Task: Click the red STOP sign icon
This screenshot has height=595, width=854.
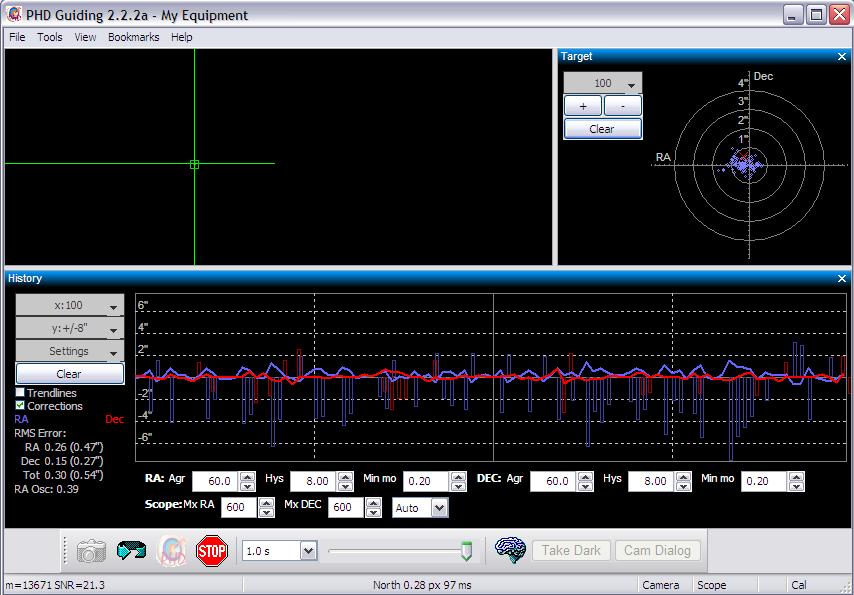Action: click(x=212, y=551)
